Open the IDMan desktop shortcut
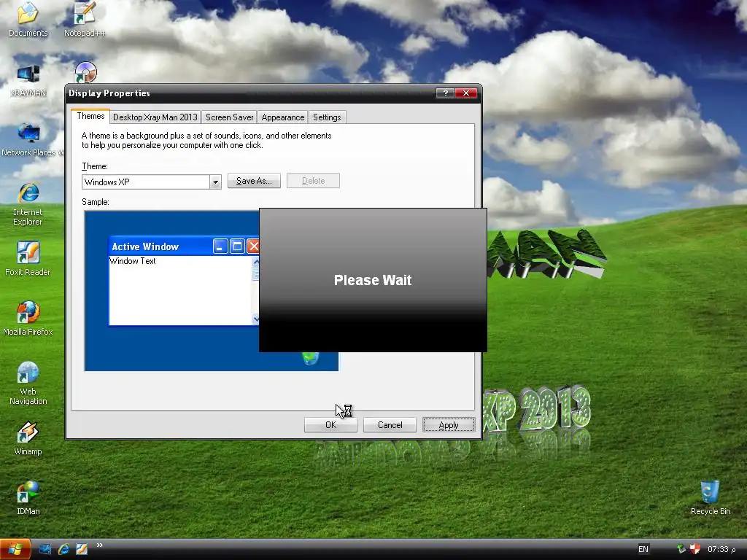747x560 pixels. tap(28, 498)
